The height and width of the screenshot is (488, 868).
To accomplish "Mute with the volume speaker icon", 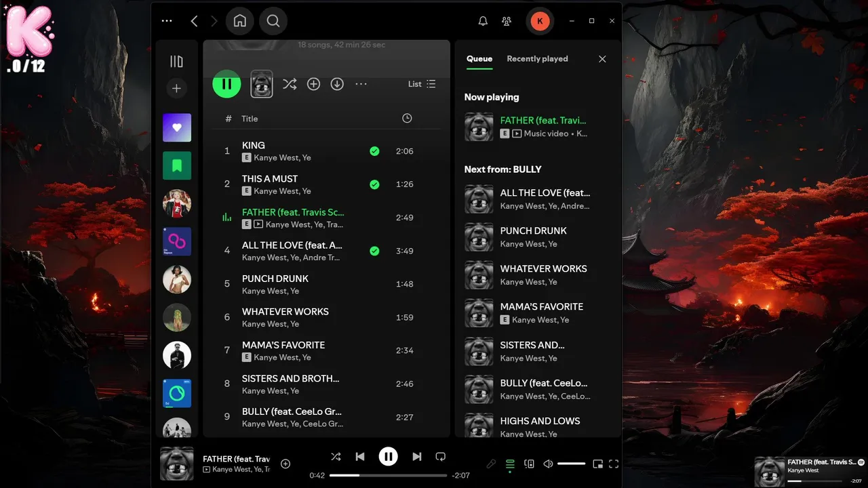I will click(548, 464).
